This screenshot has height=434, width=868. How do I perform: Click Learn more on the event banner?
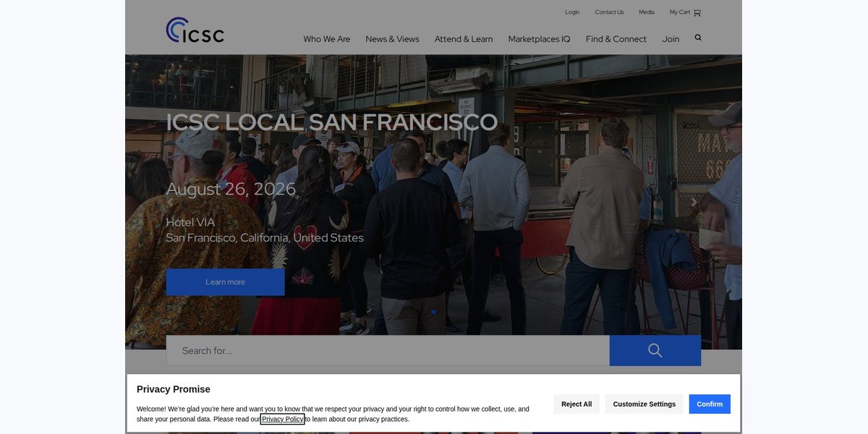pos(225,282)
